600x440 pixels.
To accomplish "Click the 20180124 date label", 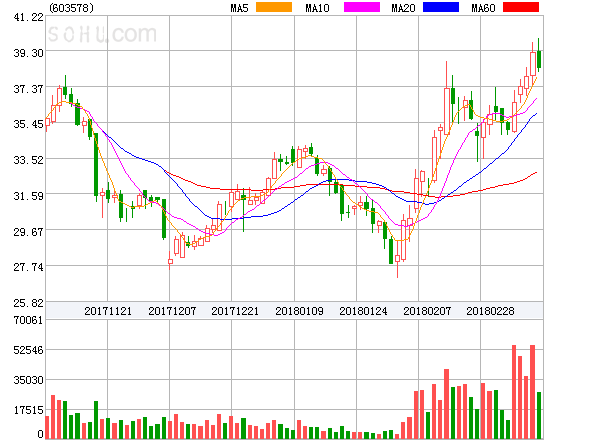I will (x=363, y=311).
